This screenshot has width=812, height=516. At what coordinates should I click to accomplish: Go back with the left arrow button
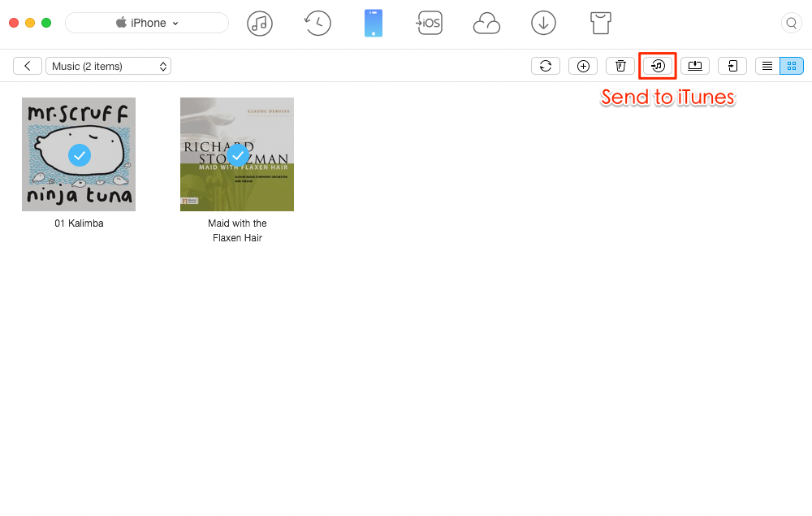click(28, 66)
